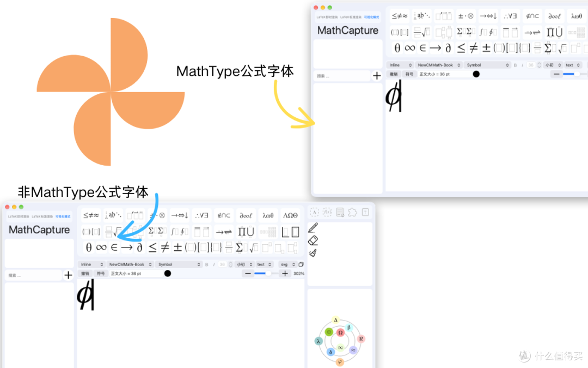Screen dimensions: 588x368
Task: Open the help question mark icon
Action: click(x=365, y=212)
